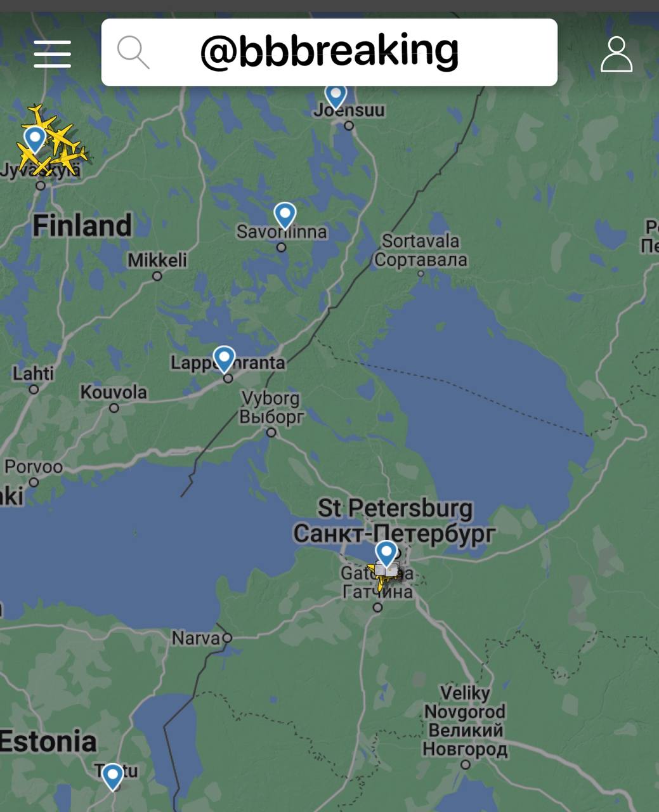Open the hamburger menu
The width and height of the screenshot is (659, 812).
pyautogui.click(x=52, y=53)
